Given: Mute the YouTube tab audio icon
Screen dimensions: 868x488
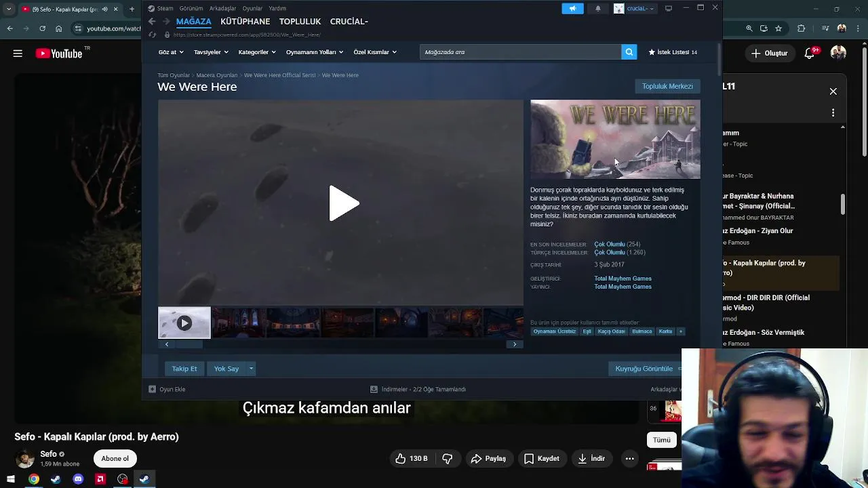Looking at the screenshot, I should (104, 9).
